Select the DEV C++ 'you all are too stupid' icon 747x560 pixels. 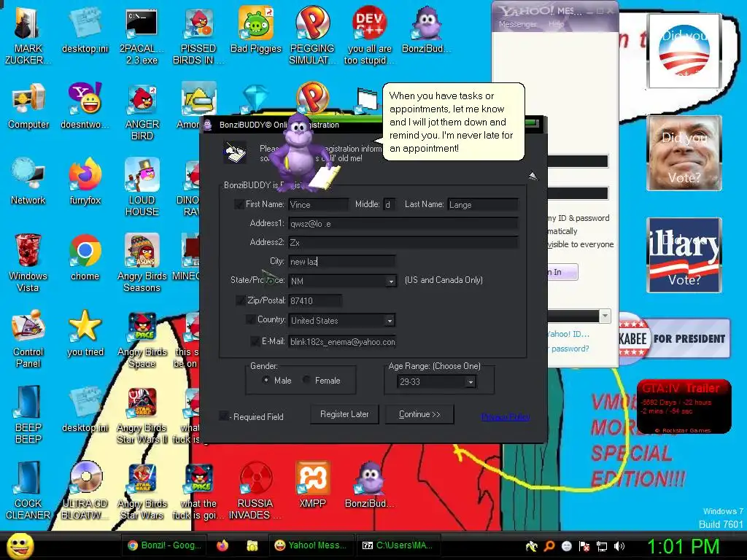pos(369,34)
